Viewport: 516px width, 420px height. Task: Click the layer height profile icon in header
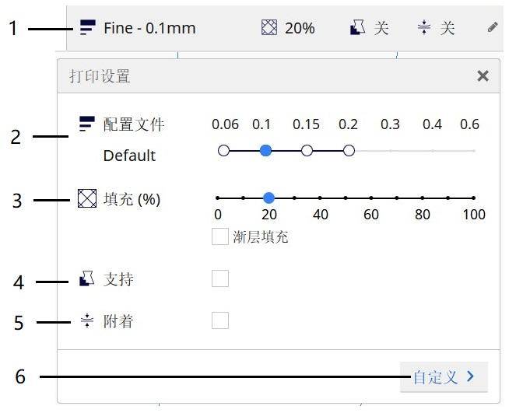pyautogui.click(x=86, y=28)
